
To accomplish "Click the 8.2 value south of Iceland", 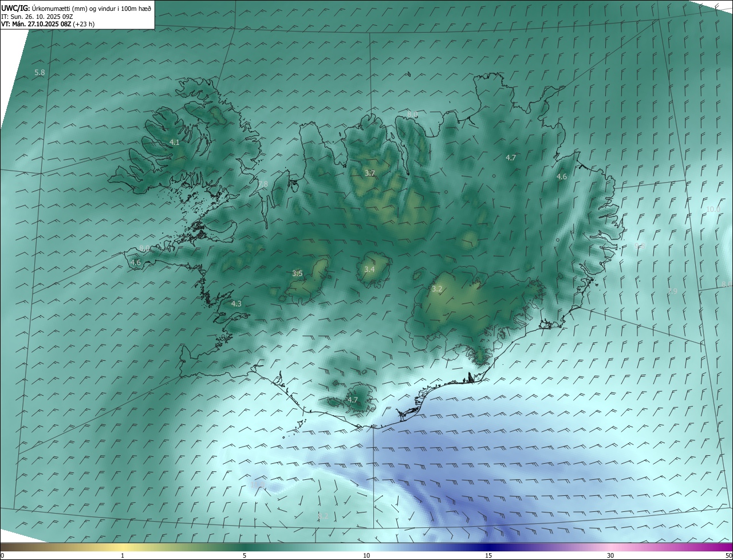I will 323,516.
